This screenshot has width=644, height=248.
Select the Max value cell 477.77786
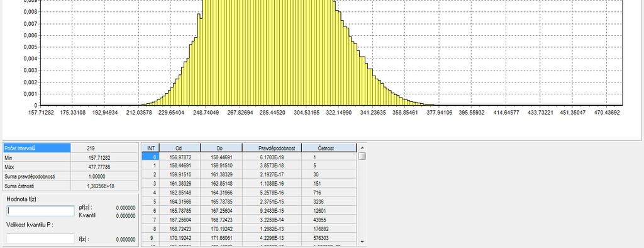point(104,167)
